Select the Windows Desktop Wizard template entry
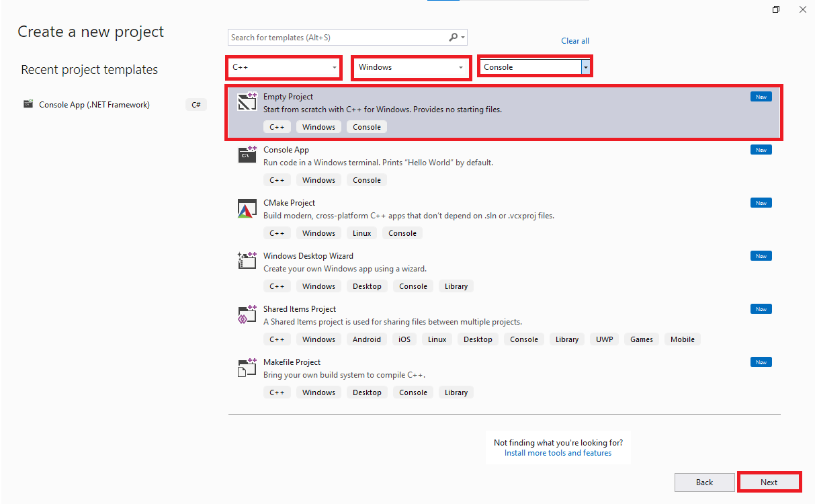 pos(505,271)
